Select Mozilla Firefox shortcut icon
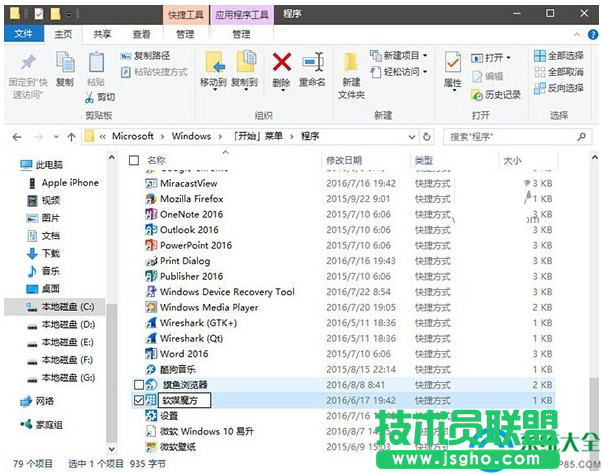This screenshot has width=603, height=475. pyautogui.click(x=150, y=199)
